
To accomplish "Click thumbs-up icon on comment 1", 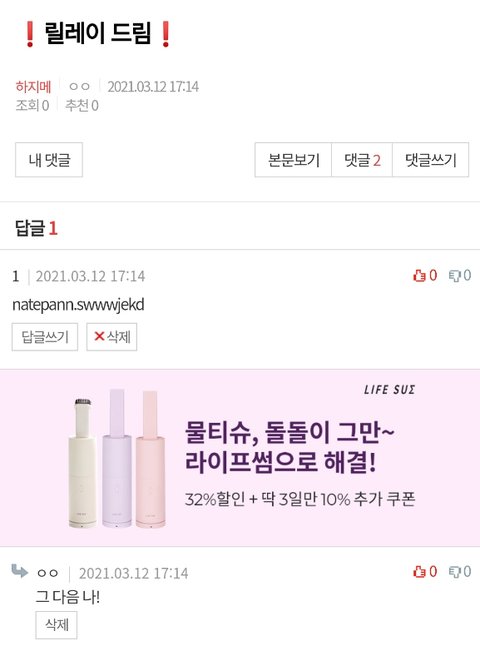I will 419,276.
